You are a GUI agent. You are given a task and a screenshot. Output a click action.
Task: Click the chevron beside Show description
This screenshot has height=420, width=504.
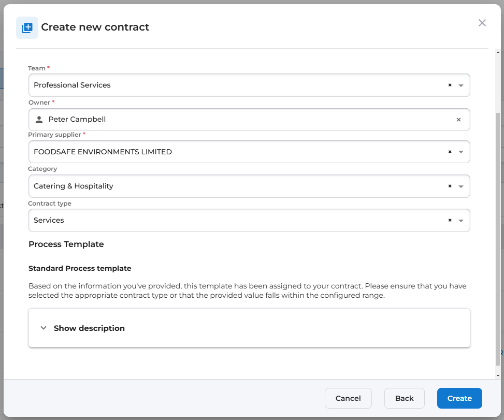pos(44,328)
